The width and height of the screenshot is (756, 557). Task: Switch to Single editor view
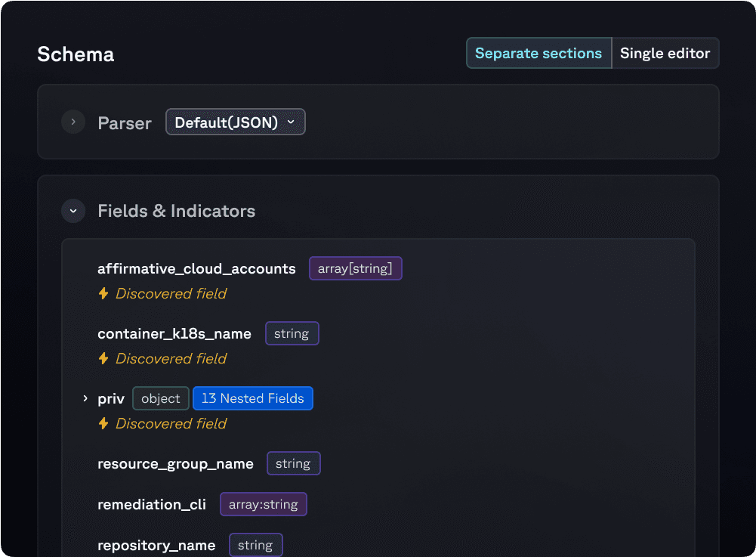[x=665, y=53]
